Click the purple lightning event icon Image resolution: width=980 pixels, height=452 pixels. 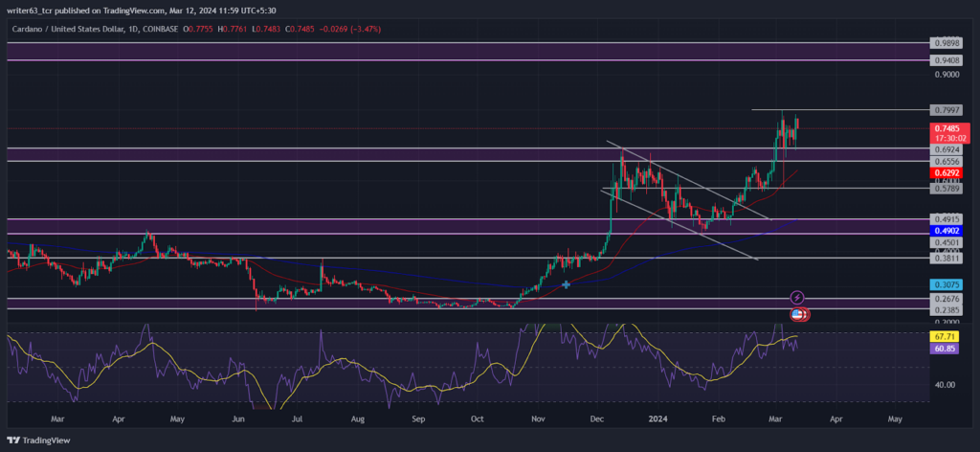point(797,298)
